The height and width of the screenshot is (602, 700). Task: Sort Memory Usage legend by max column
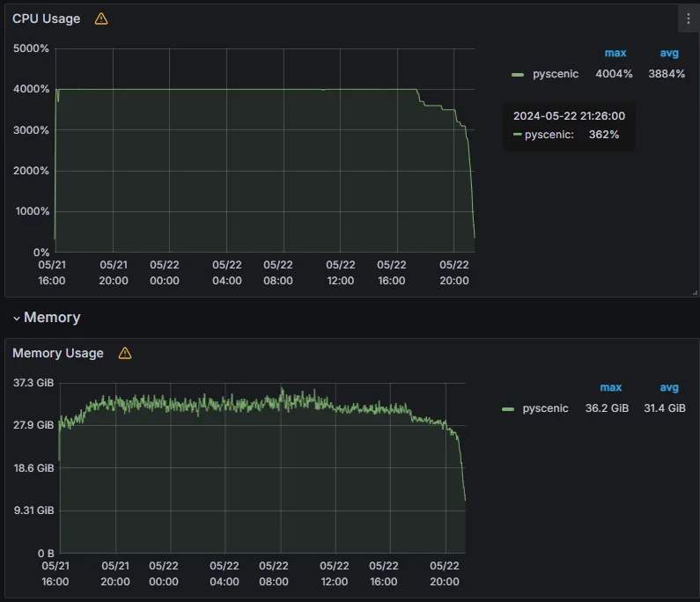610,387
